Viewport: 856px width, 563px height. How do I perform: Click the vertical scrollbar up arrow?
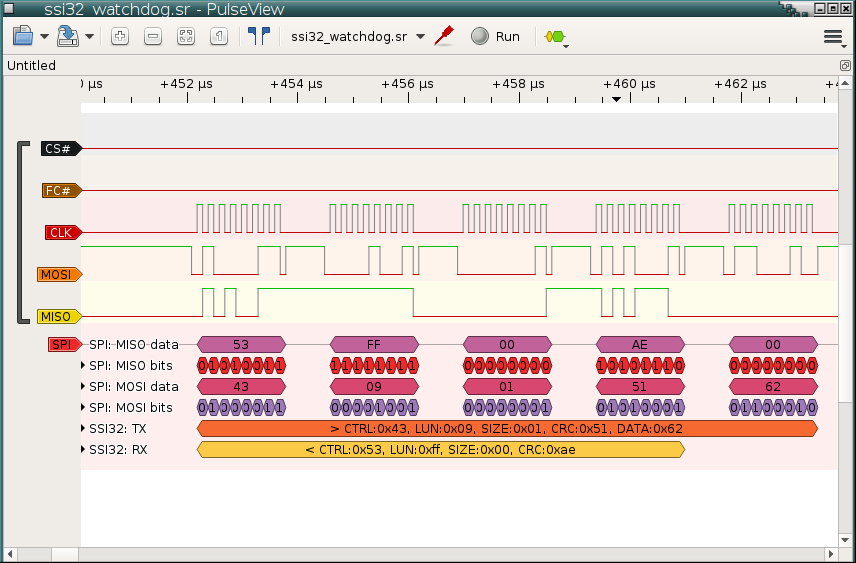pyautogui.click(x=845, y=84)
